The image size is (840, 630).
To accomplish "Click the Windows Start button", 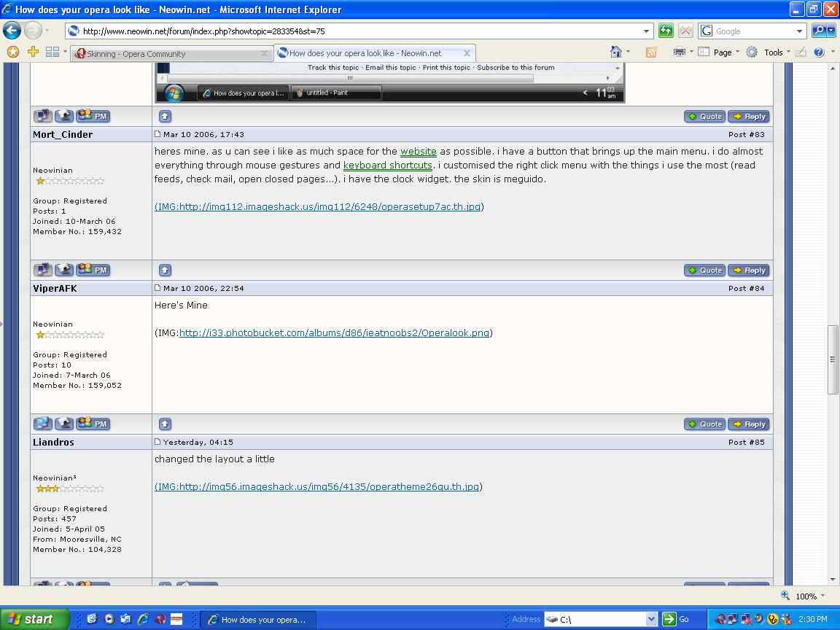I will tap(34, 619).
